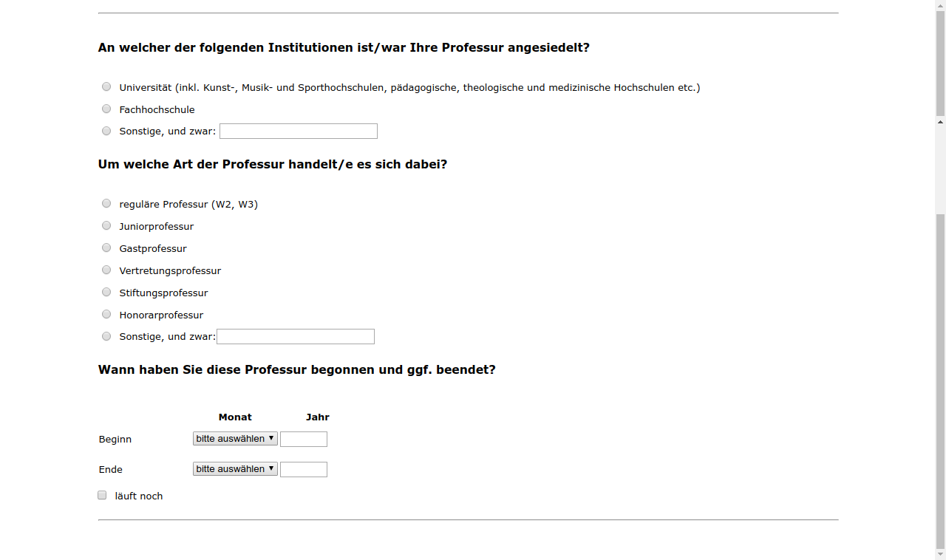Open the Ende month dropdown
The width and height of the screenshot is (946, 560).
235,469
